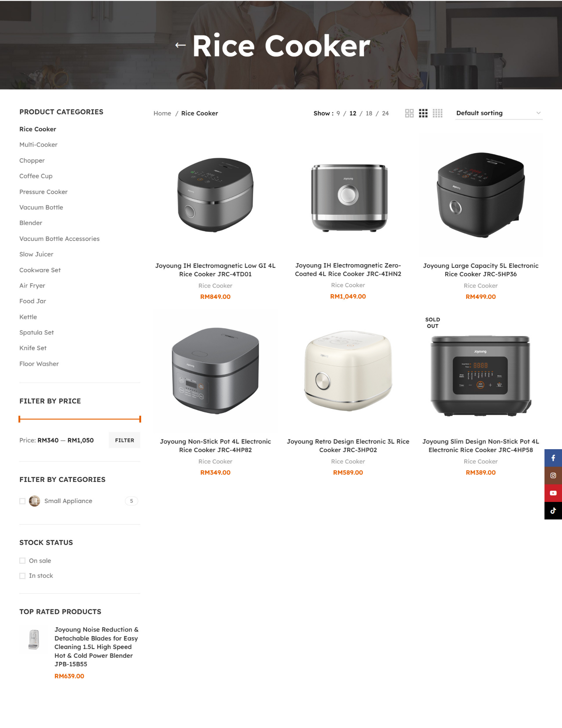
Task: Click the back arrow beside Rice Cooker title
Action: click(x=180, y=45)
